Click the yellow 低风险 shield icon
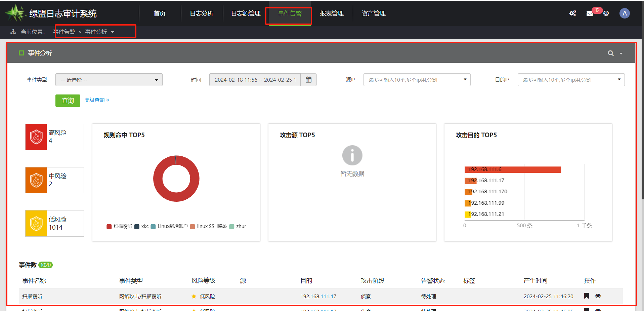The height and width of the screenshot is (311, 644). [36, 224]
